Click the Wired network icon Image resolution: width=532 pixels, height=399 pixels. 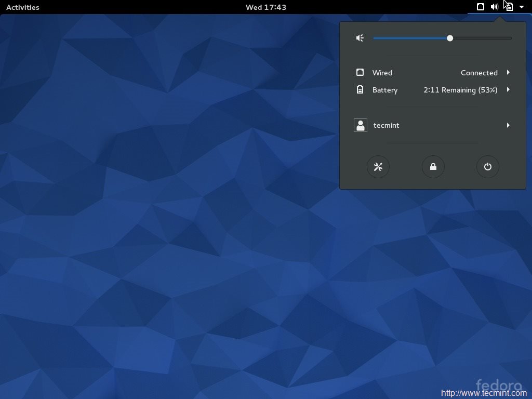pos(361,72)
